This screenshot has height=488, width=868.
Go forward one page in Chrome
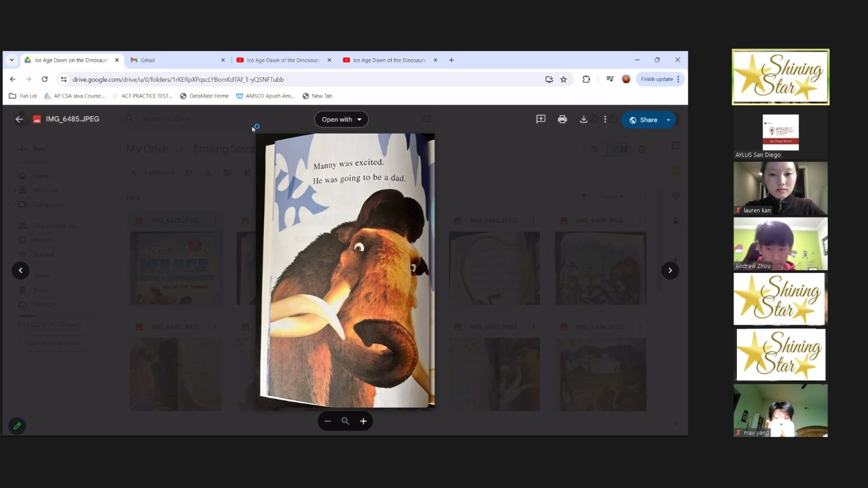[28, 80]
